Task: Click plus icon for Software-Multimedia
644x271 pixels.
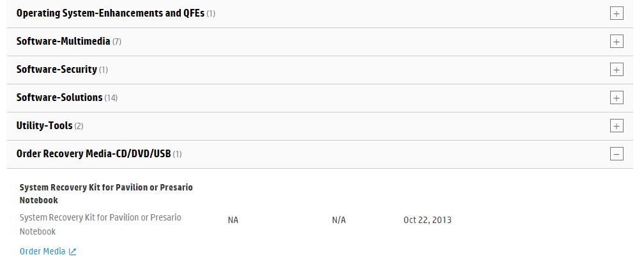Action: (x=617, y=42)
